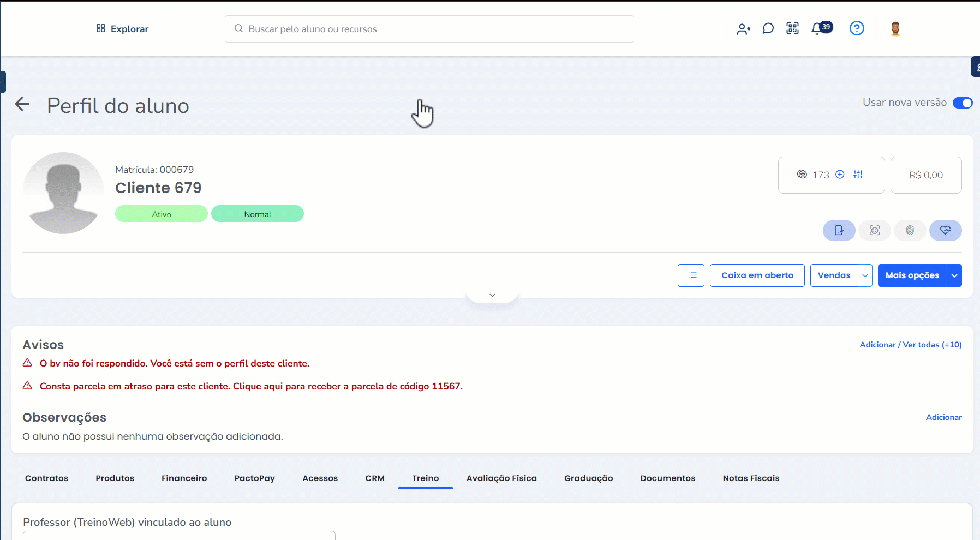Toggle the Usar nova versão switch
This screenshot has height=540, width=980.
coord(962,103)
